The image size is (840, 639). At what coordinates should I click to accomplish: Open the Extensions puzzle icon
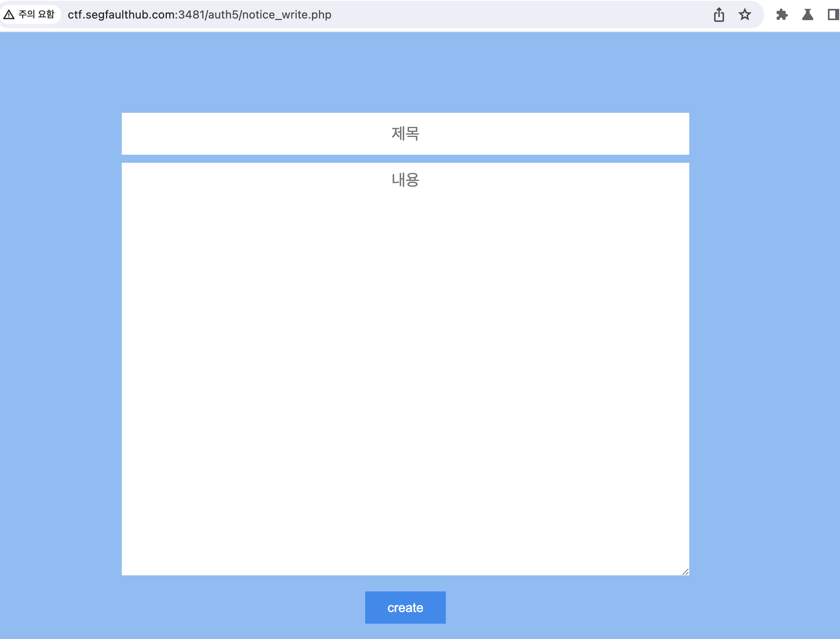(x=782, y=15)
